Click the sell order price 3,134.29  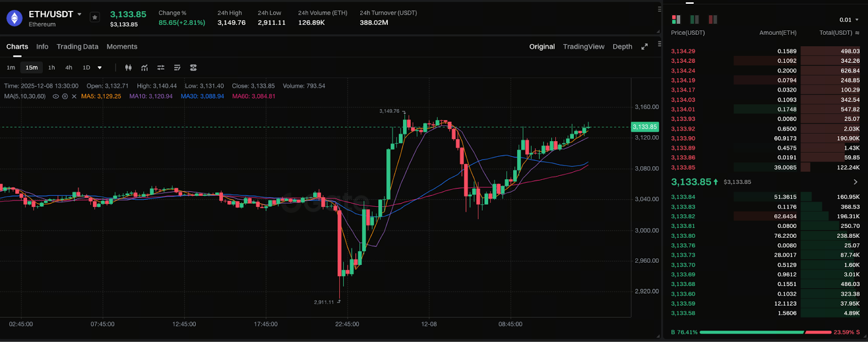coord(683,52)
